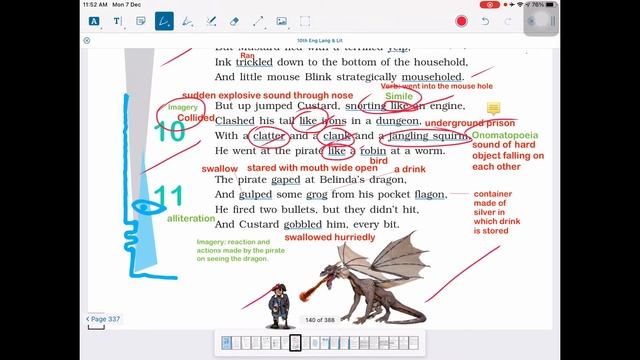Tap the underlined word 'flagon'

click(x=429, y=195)
